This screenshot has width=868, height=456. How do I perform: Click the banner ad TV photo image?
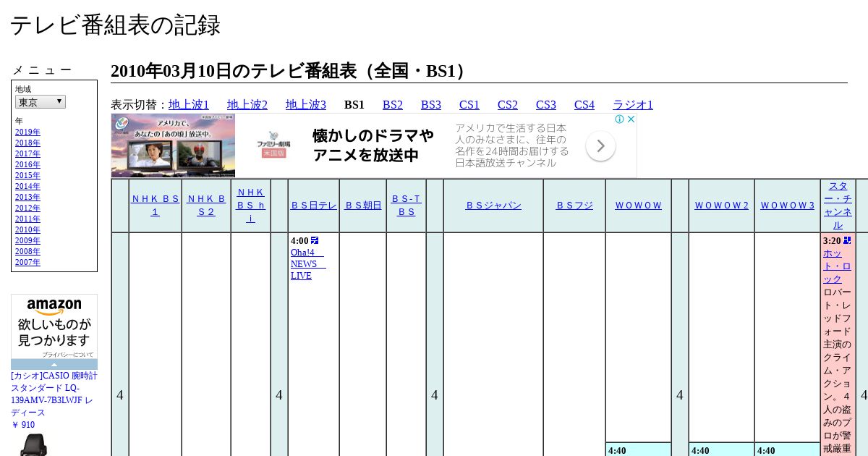click(x=174, y=145)
